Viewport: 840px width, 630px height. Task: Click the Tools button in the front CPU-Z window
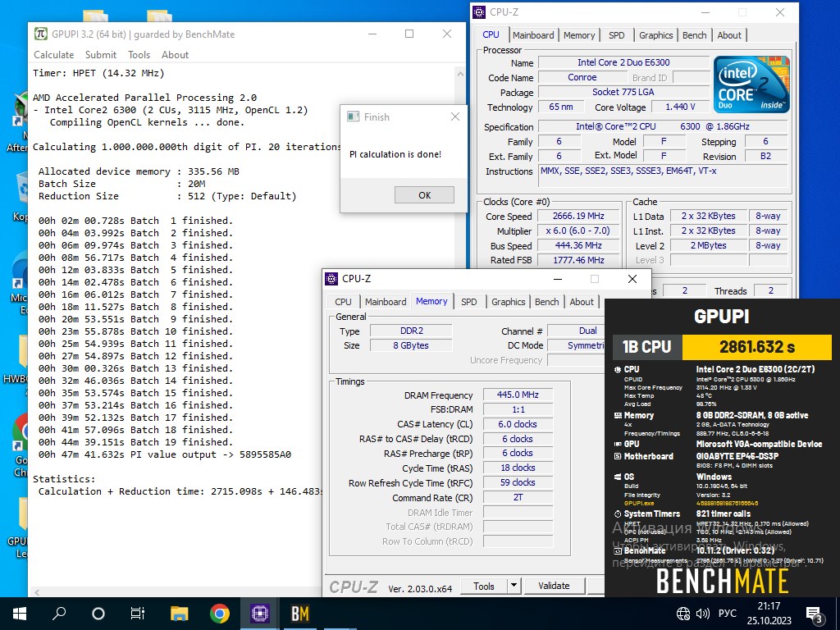pyautogui.click(x=484, y=586)
